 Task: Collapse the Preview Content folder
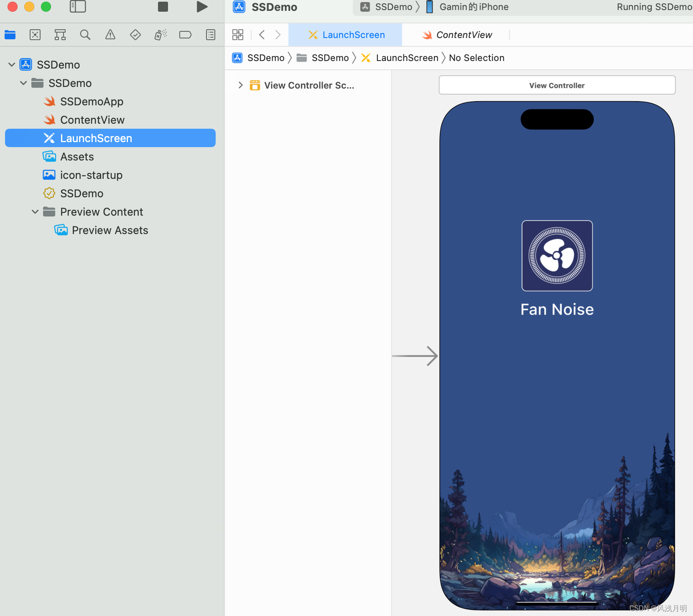pos(35,211)
